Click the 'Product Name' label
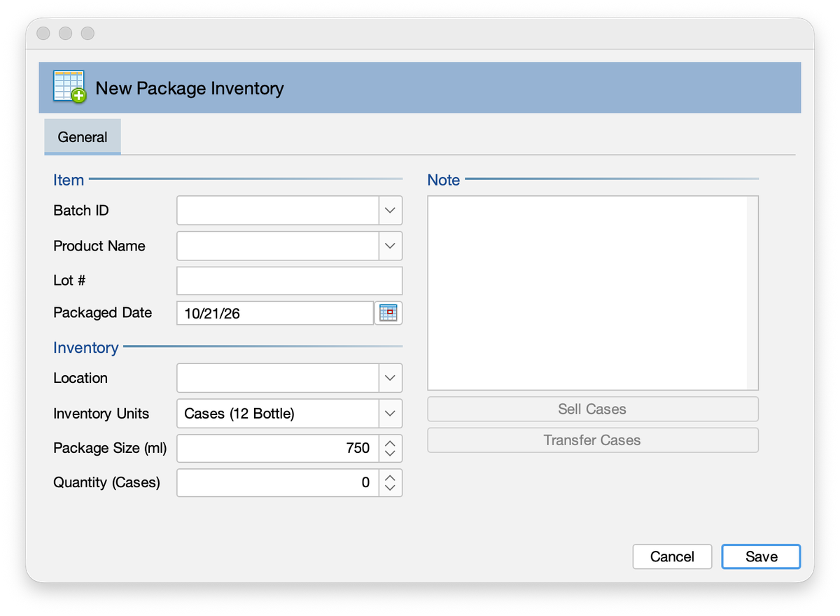This screenshot has width=840, height=616. [99, 246]
